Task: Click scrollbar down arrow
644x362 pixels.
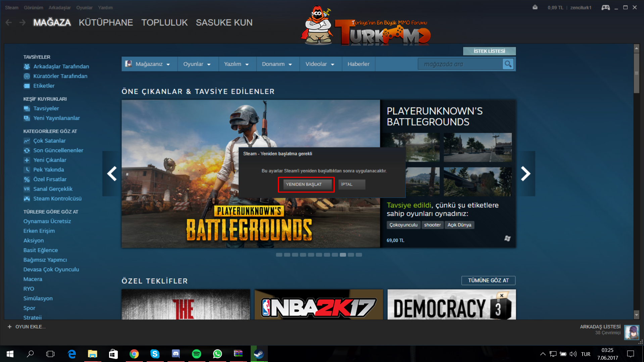Action: coord(636,315)
